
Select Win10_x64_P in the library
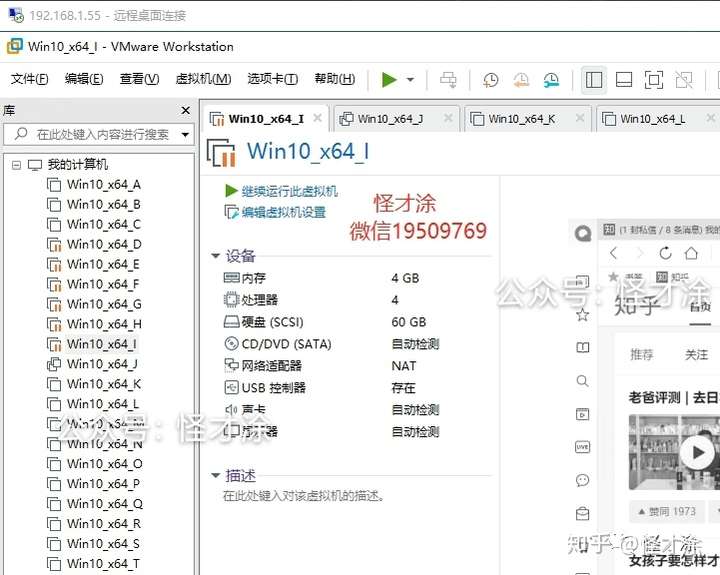pyautogui.click(x=103, y=484)
